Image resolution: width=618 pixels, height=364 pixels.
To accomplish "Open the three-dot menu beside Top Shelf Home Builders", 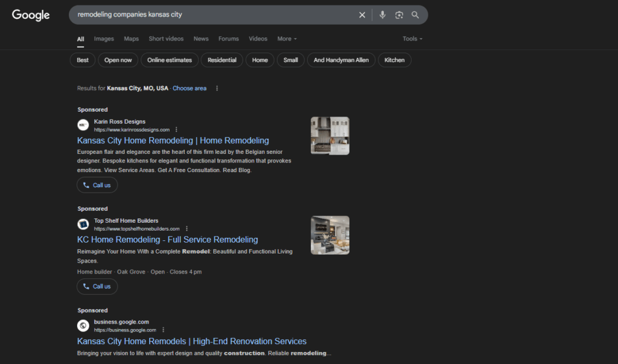I will (x=186, y=228).
